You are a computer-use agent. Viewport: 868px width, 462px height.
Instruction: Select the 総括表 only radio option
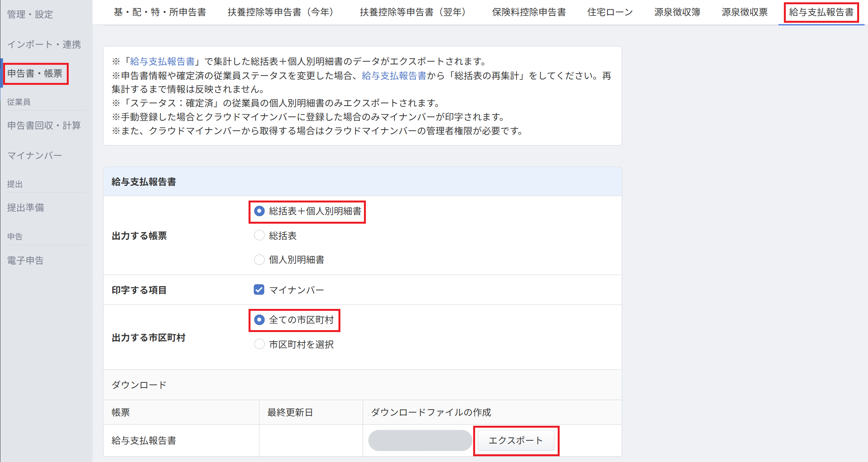259,236
